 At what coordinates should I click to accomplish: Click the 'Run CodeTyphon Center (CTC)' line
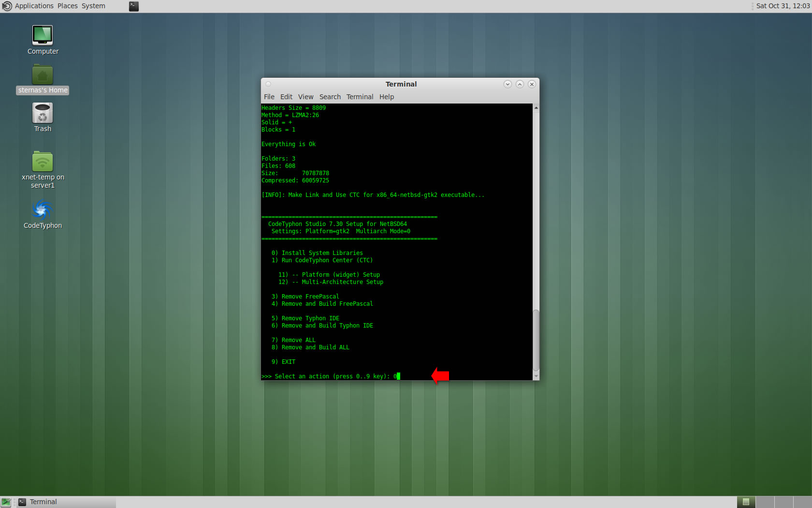[x=322, y=260]
